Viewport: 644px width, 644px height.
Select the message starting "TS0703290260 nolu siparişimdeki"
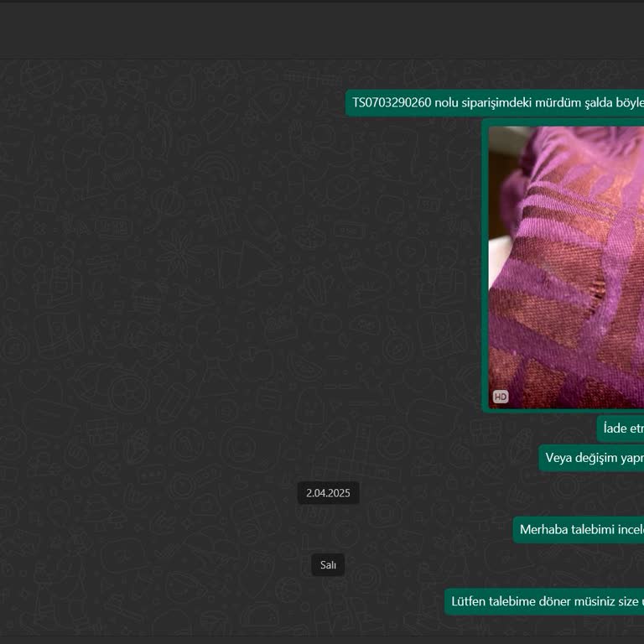click(495, 102)
